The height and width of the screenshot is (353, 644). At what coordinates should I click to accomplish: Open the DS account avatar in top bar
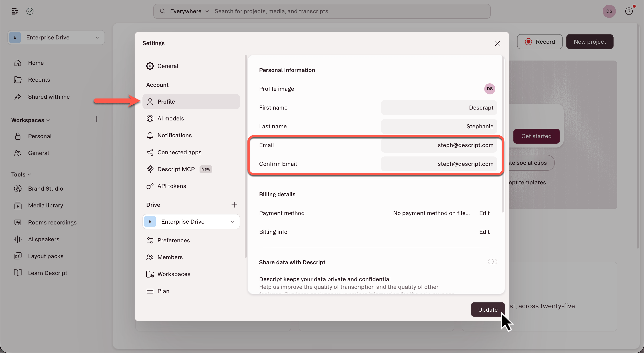[609, 11]
